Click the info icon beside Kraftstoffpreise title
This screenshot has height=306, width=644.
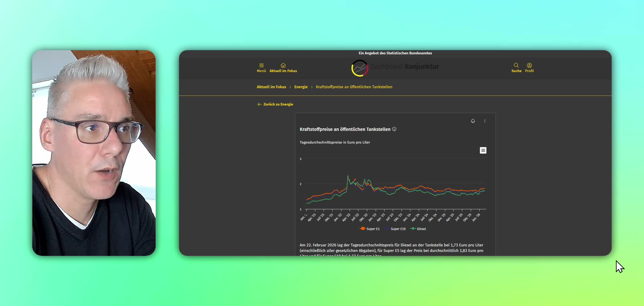pyautogui.click(x=394, y=129)
